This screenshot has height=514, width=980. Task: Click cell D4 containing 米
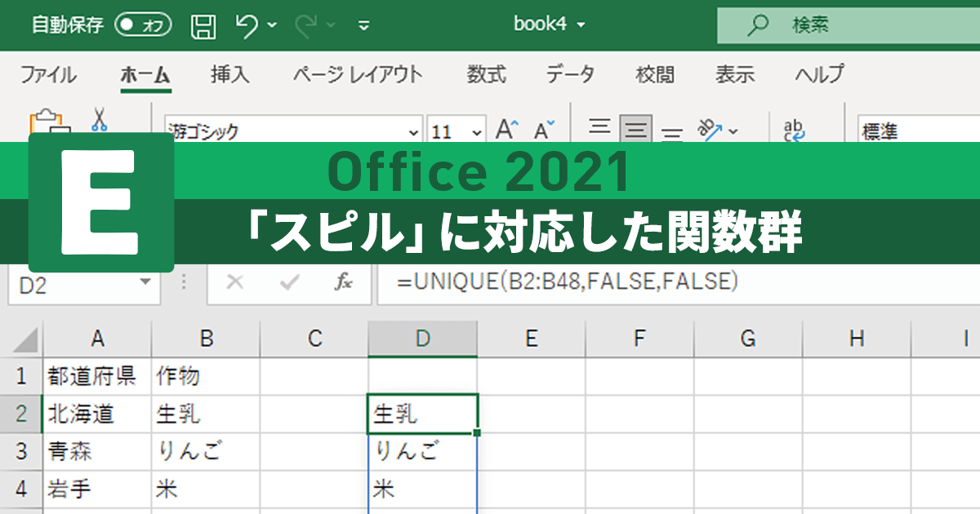pos(423,489)
